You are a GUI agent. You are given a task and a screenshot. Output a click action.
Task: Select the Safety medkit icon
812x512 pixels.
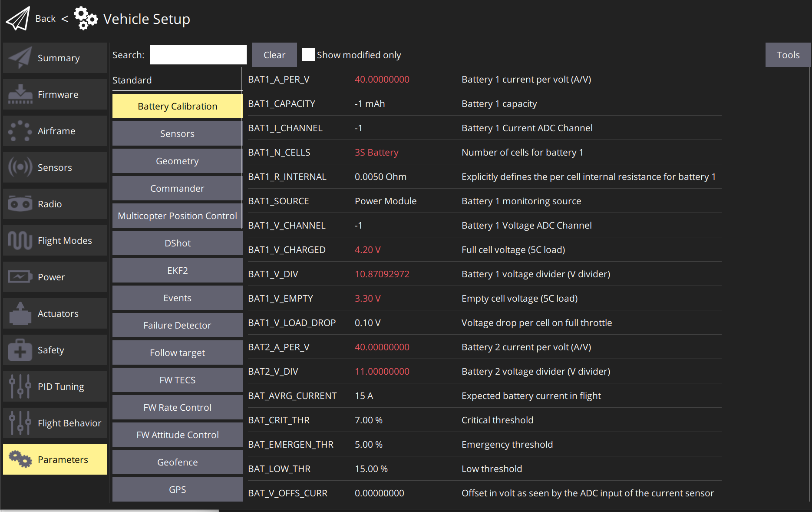[x=20, y=350]
